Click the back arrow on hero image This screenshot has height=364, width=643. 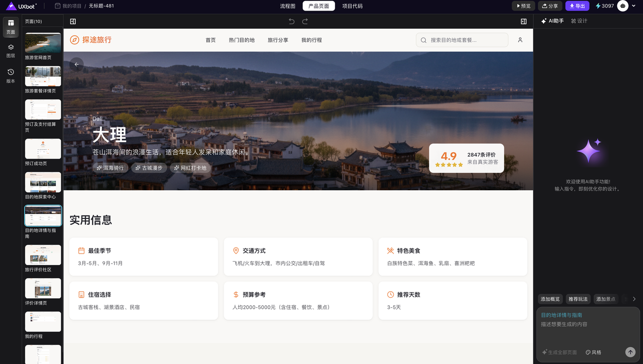pos(76,64)
